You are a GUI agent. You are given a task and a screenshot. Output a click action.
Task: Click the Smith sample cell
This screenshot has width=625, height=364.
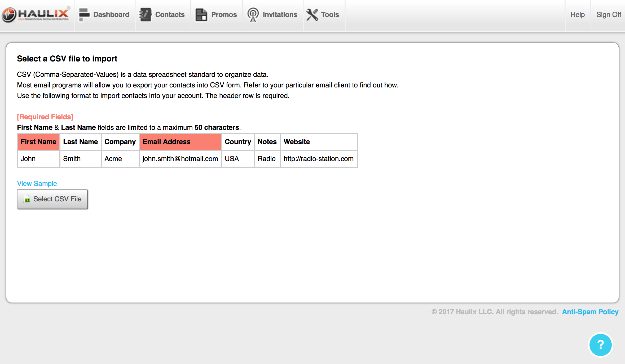[x=80, y=159]
